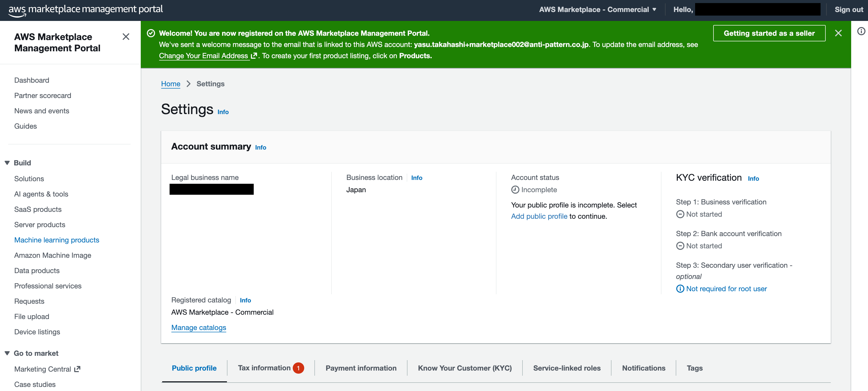Screen dimensions: 868x391
Task: Open Server products in the sidebar
Action: [40, 225]
